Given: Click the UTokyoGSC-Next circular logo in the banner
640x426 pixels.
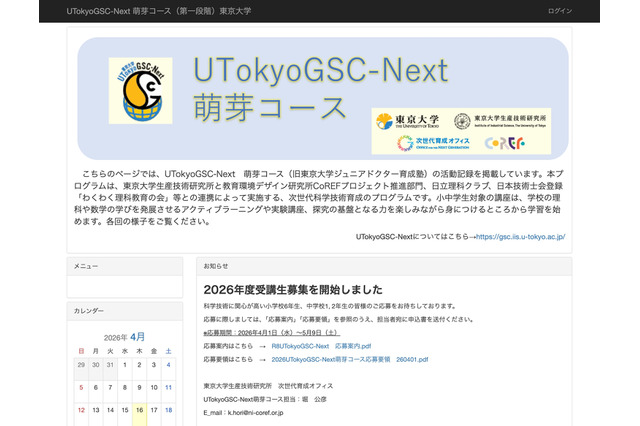Looking at the screenshot, I should coord(140,91).
